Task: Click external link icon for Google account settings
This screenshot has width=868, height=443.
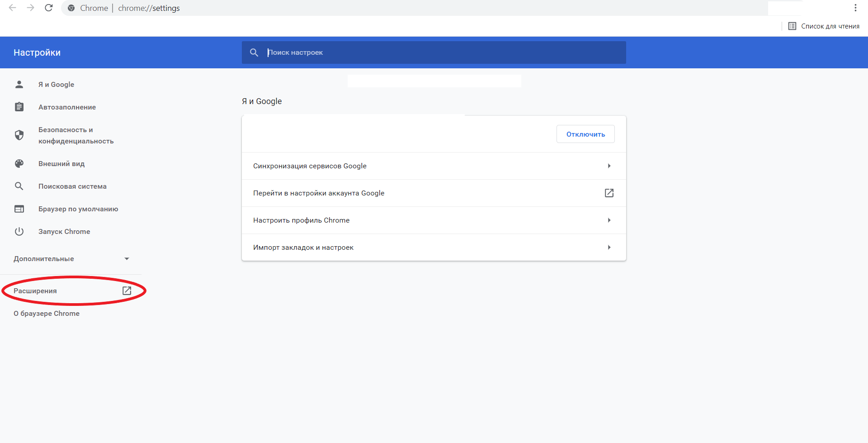Action: pos(609,193)
